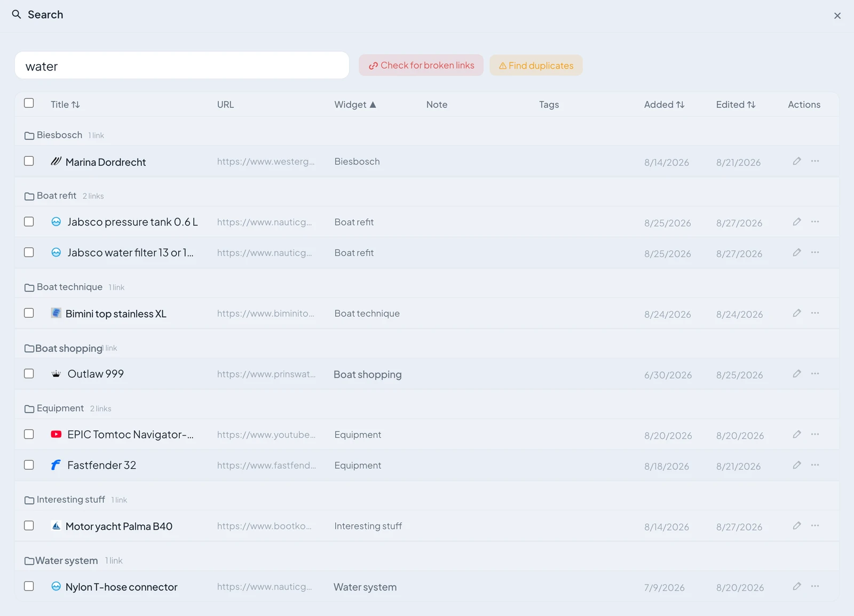The height and width of the screenshot is (616, 854).
Task: Close the search panel
Action: (837, 16)
